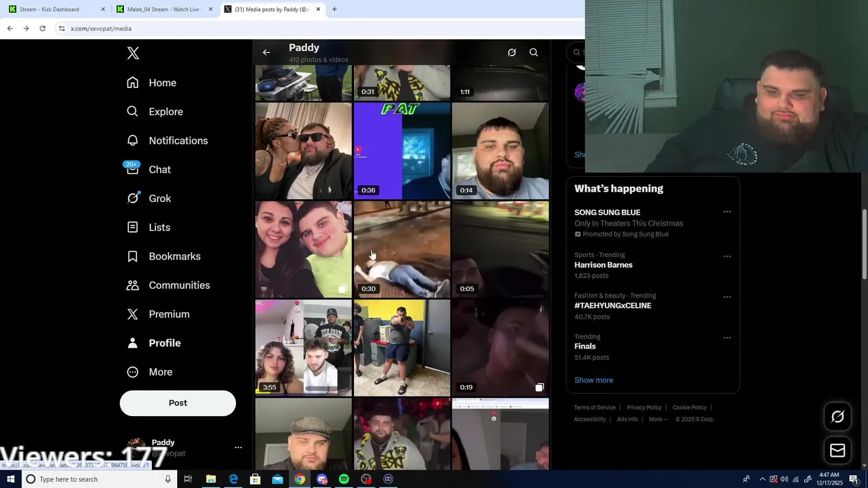The image size is (868, 488).
Task: Open the Harrison Barnes trend
Action: [x=603, y=265]
